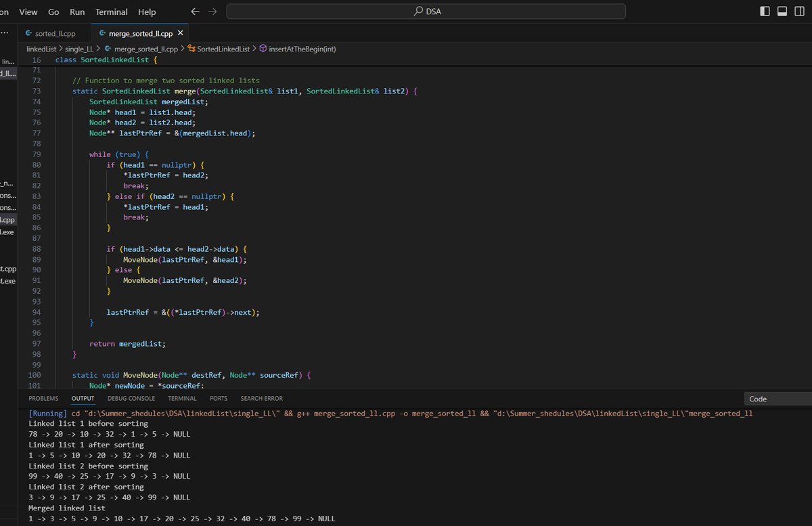This screenshot has height=526, width=812.
Task: Open SortedLinkedList class breadcrumb
Action: coord(223,49)
